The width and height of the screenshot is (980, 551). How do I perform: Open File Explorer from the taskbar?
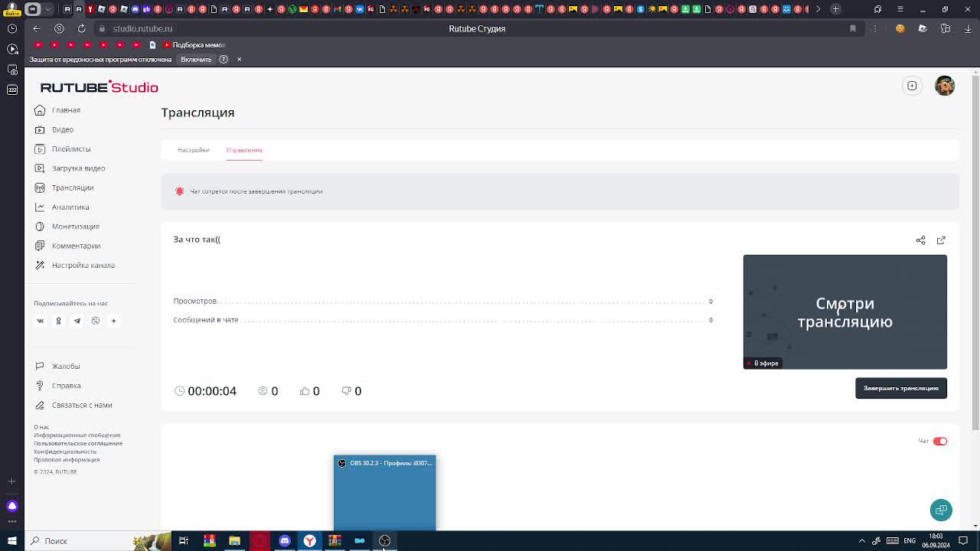234,541
